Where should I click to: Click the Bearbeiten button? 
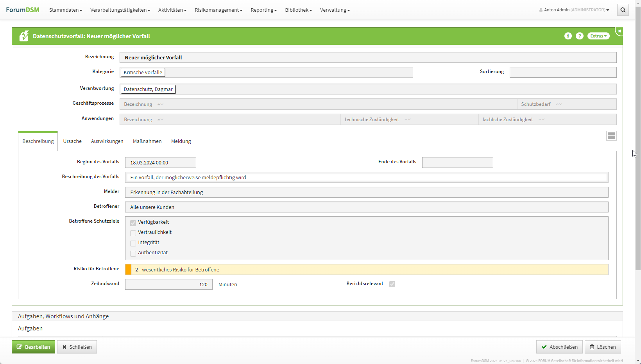pos(34,347)
